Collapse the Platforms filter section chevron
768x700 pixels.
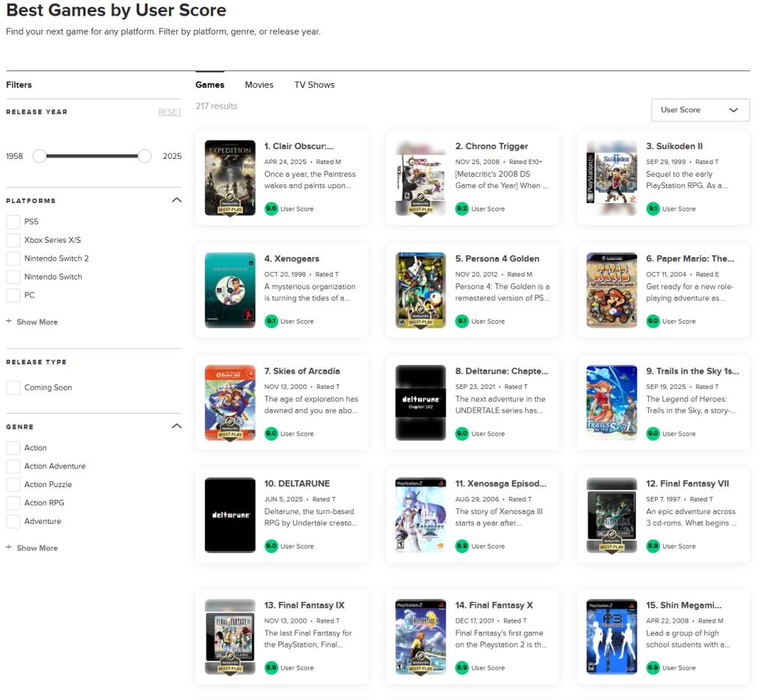(x=177, y=200)
